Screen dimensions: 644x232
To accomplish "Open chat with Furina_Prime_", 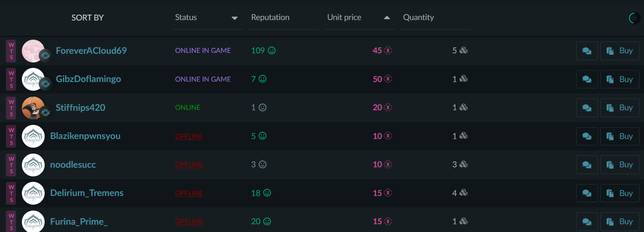I will click(x=587, y=222).
